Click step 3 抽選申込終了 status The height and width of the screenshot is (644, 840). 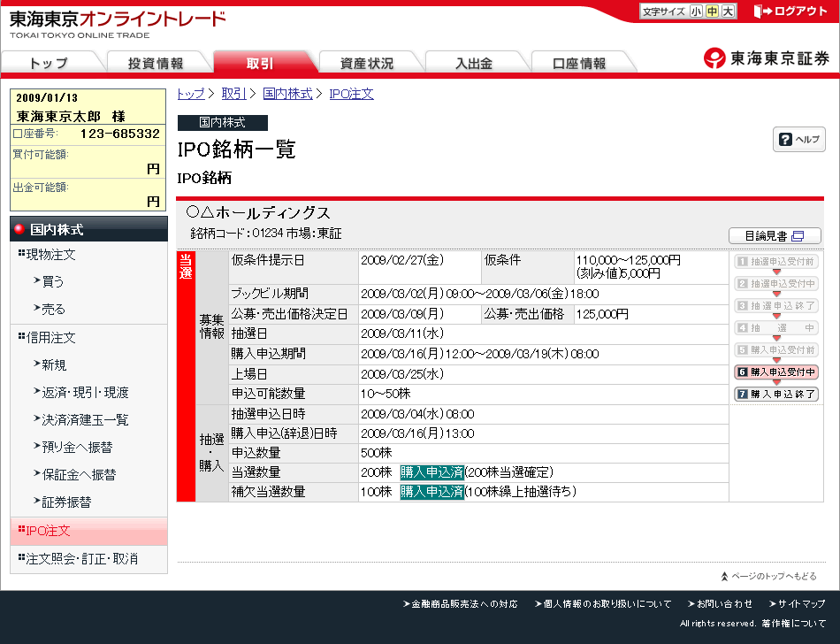[x=776, y=305]
